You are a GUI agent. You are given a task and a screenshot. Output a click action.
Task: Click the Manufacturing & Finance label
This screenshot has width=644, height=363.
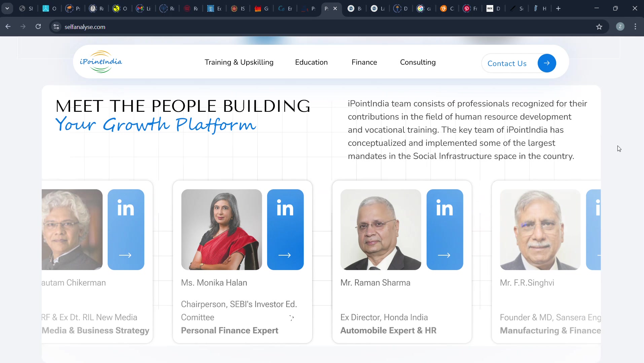tap(550, 330)
